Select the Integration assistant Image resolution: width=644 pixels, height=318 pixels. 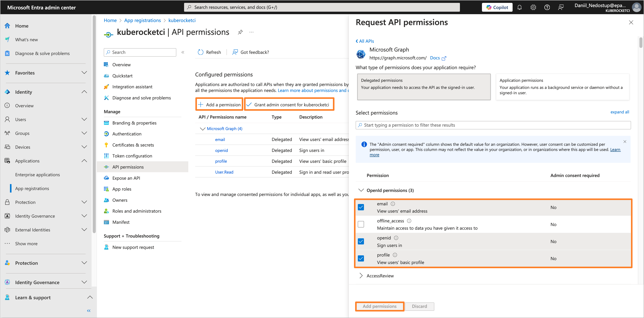pos(132,87)
